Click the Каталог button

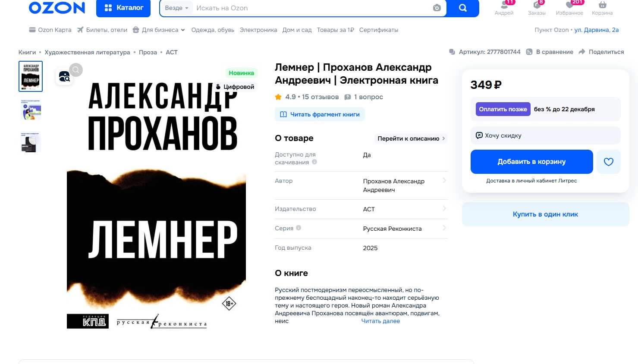tap(123, 8)
